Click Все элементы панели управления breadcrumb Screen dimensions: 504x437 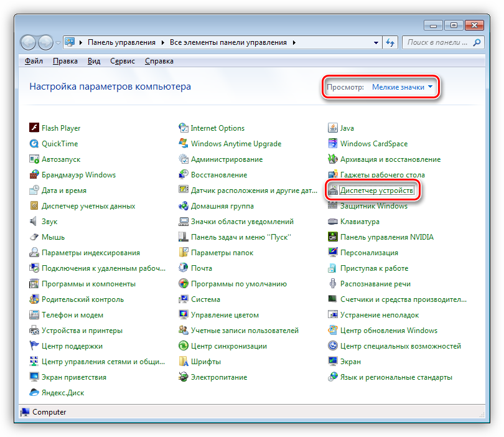tap(228, 42)
